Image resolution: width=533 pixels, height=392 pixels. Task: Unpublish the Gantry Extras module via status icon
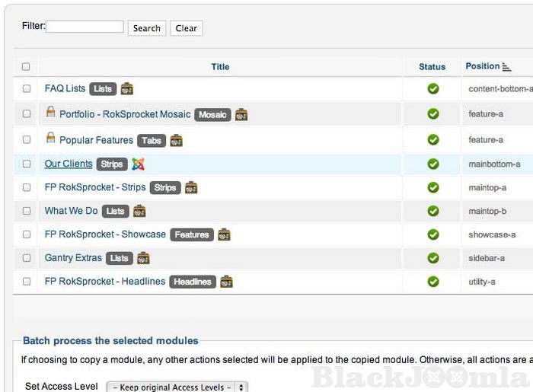click(432, 258)
